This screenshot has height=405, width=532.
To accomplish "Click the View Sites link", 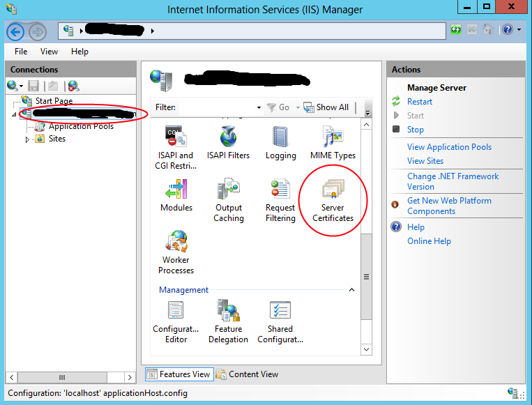I will [x=425, y=161].
